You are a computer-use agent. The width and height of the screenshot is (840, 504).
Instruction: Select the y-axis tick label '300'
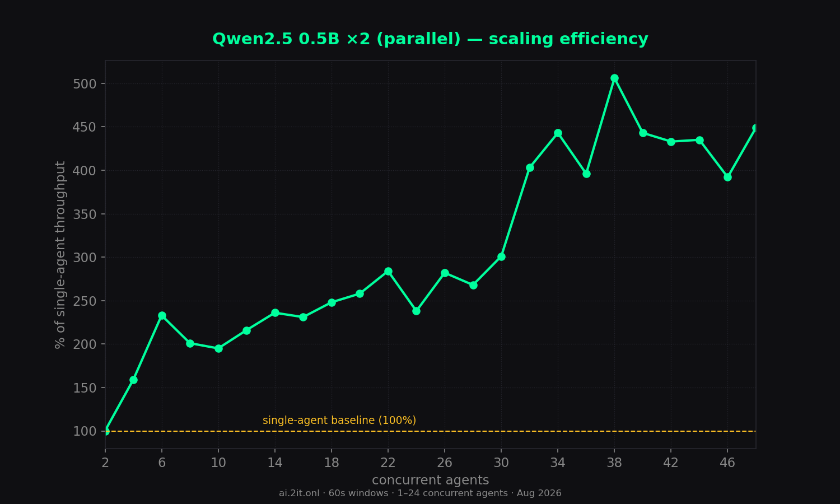85,258
